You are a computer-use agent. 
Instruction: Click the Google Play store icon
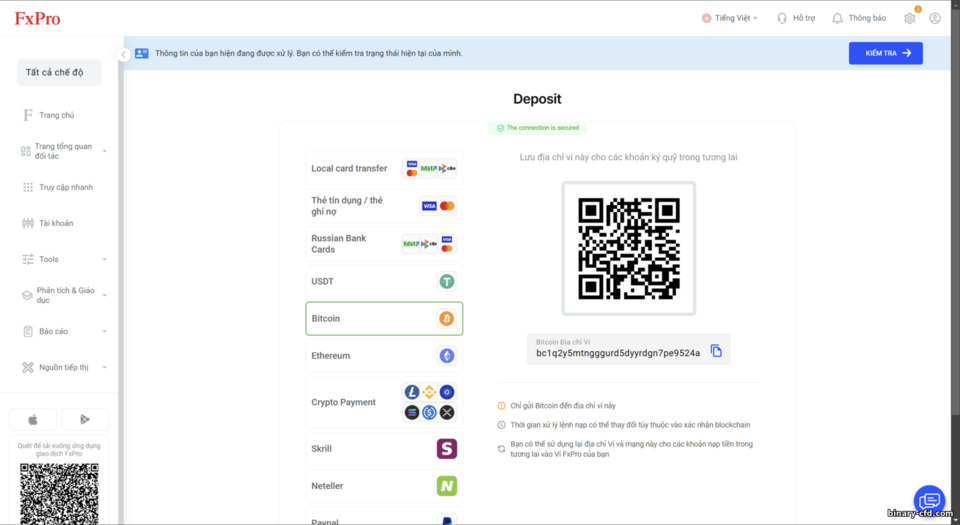pyautogui.click(x=85, y=419)
